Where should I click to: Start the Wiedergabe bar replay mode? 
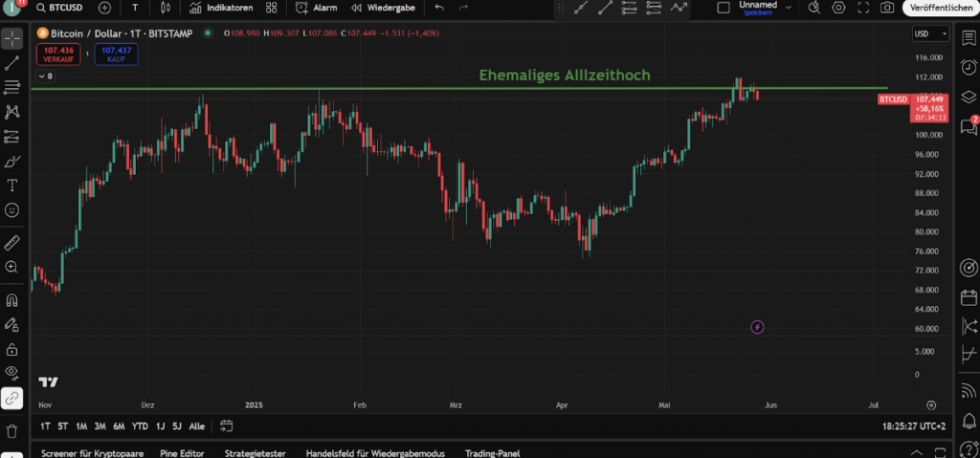pyautogui.click(x=383, y=8)
